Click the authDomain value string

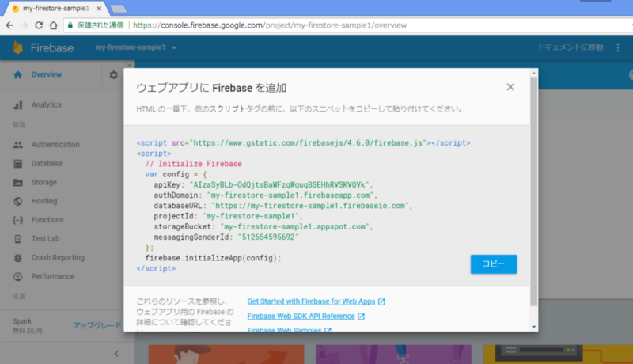point(290,195)
